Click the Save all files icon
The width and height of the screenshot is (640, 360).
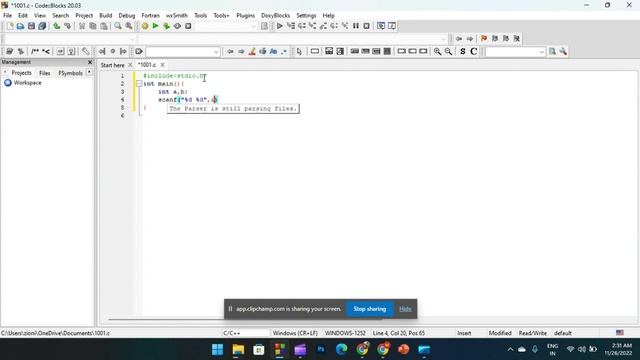pyautogui.click(x=42, y=26)
